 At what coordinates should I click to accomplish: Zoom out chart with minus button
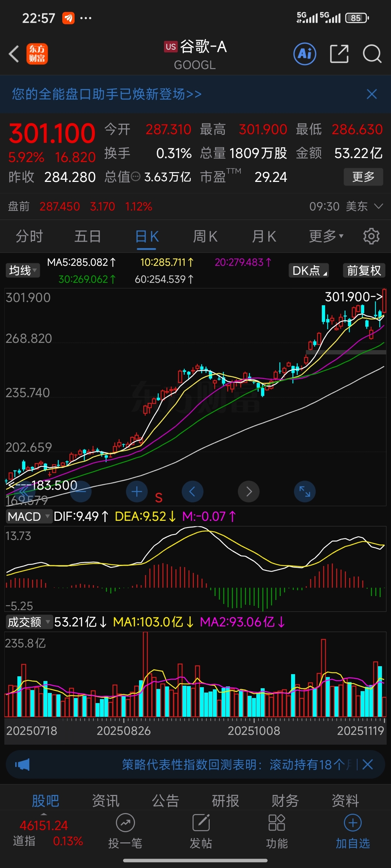point(80,492)
